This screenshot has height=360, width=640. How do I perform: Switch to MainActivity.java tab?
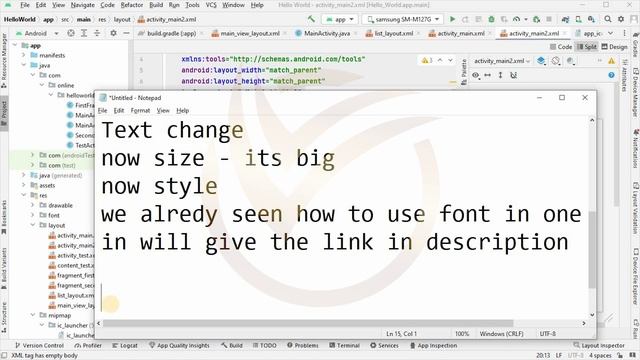click(x=326, y=33)
